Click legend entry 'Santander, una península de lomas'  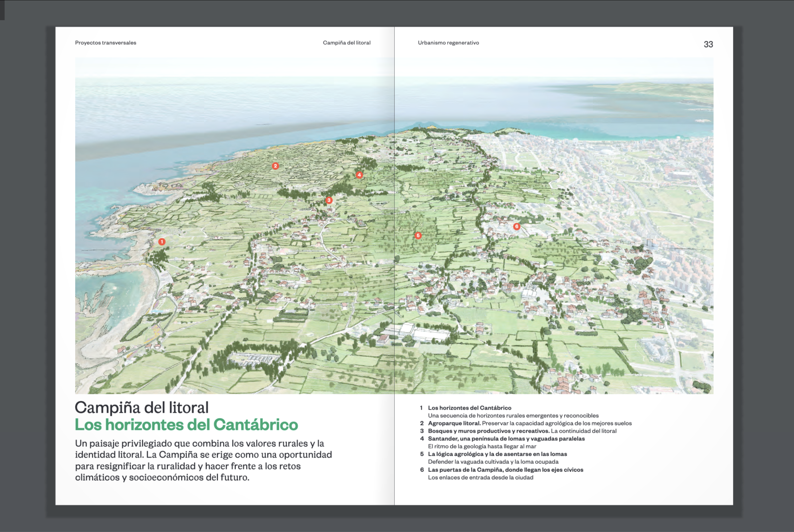[506, 439]
